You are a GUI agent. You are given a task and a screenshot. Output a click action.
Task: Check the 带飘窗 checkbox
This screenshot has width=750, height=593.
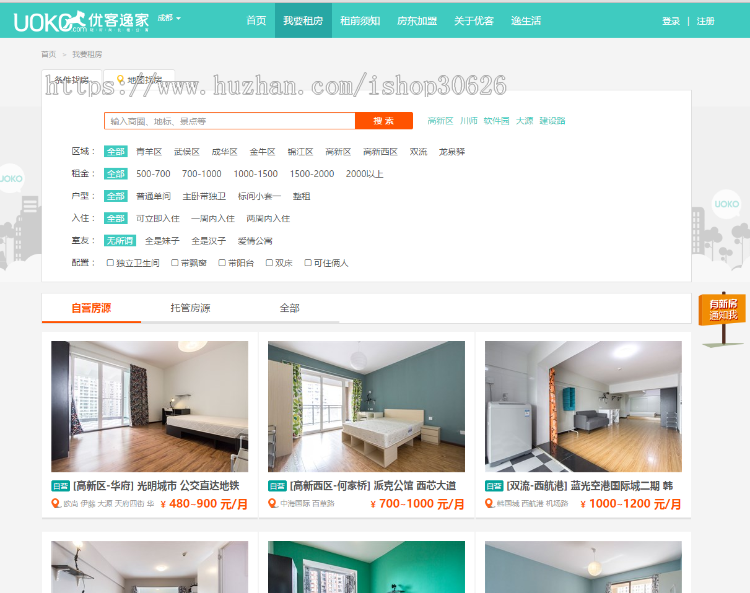coord(175,263)
